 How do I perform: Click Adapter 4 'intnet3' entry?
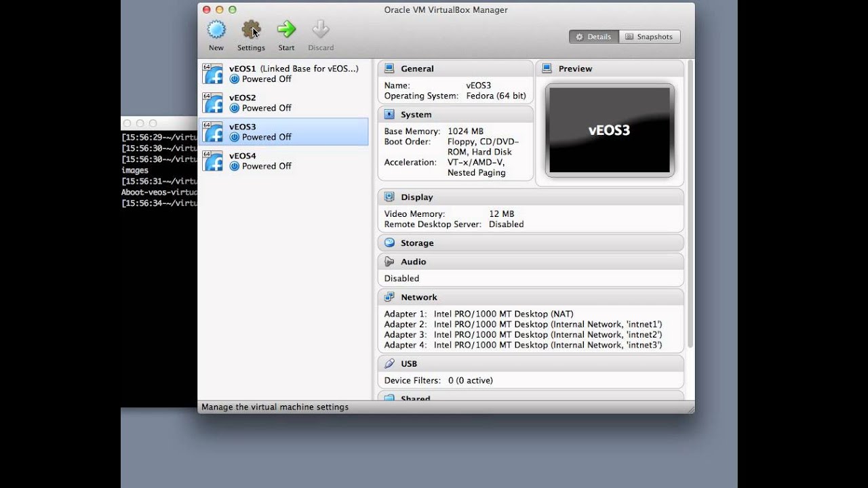tap(523, 345)
